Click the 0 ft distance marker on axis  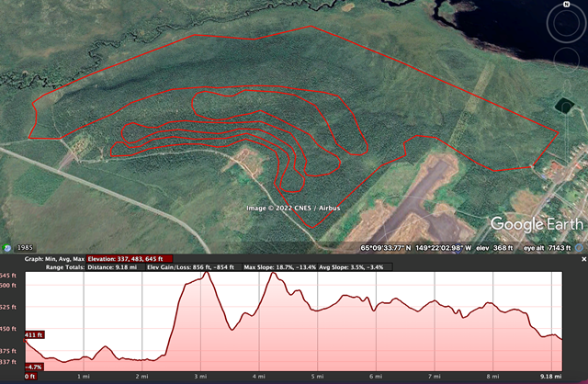tap(29, 376)
